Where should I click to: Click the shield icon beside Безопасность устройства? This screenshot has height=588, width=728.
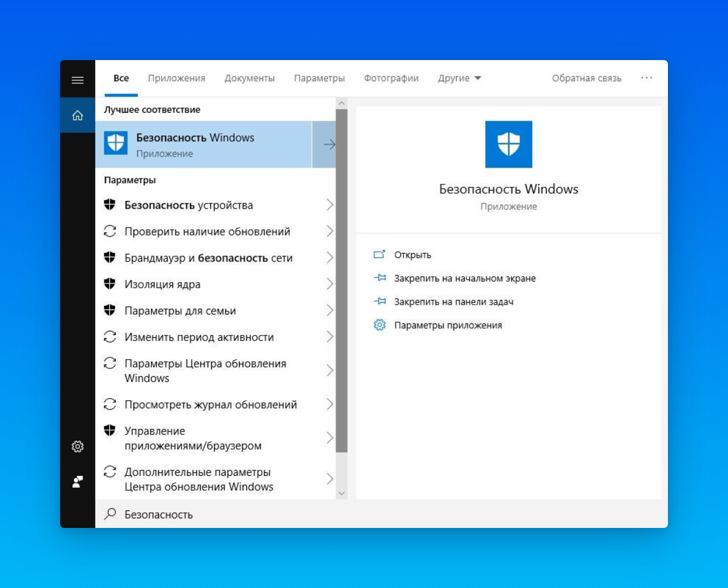[x=110, y=204]
